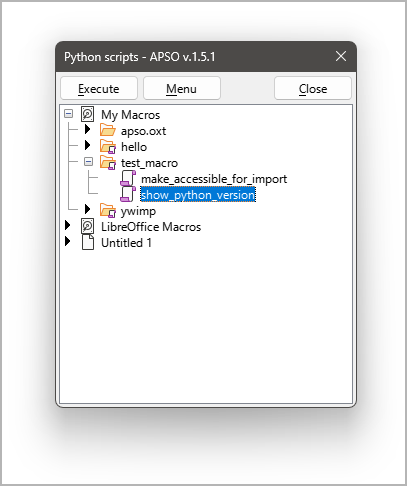This screenshot has height=486, width=407.
Task: Select LibreOffice Macros label
Action: click(151, 227)
